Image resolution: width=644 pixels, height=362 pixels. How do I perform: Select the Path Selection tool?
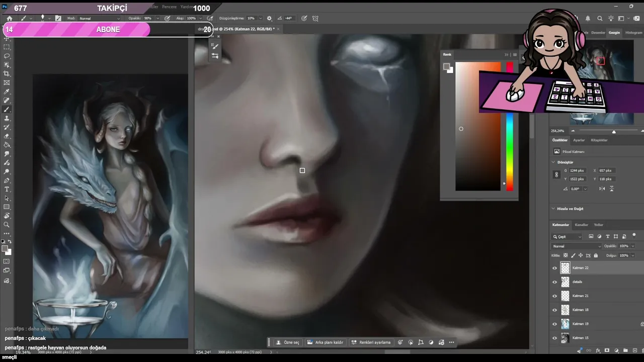coord(7,199)
